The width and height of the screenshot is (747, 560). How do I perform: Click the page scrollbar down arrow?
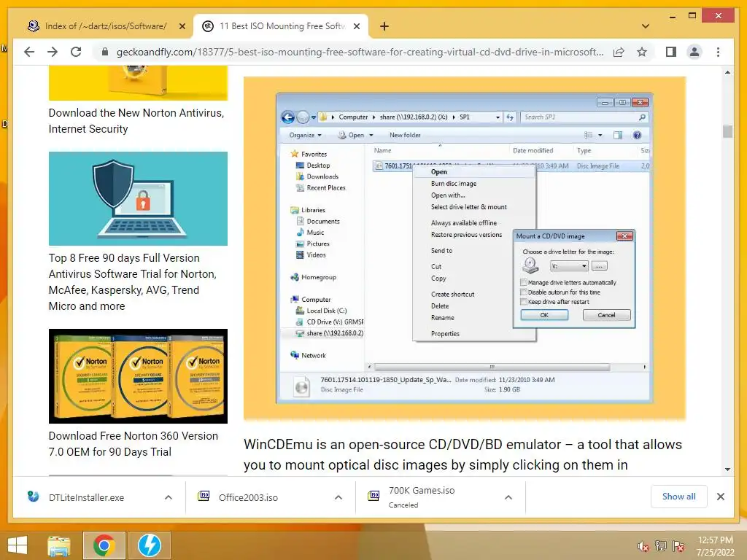(x=727, y=470)
